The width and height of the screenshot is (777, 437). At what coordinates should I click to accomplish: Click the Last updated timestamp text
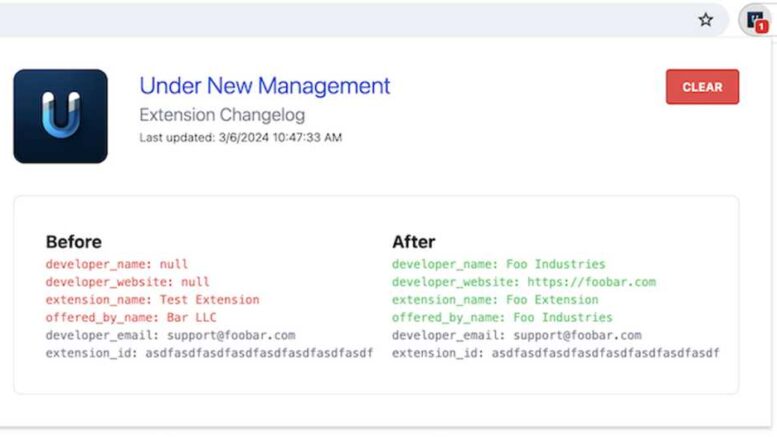tap(240, 137)
